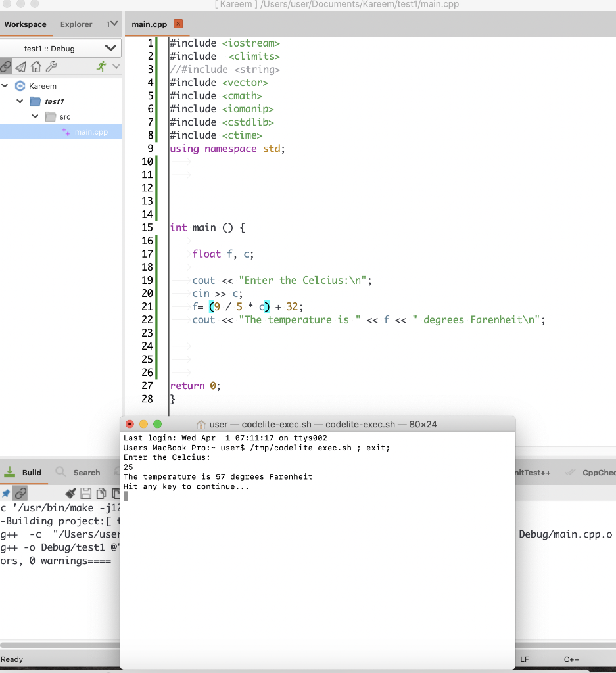Switch to the Workspace tab
This screenshot has width=616, height=673.
[x=25, y=24]
